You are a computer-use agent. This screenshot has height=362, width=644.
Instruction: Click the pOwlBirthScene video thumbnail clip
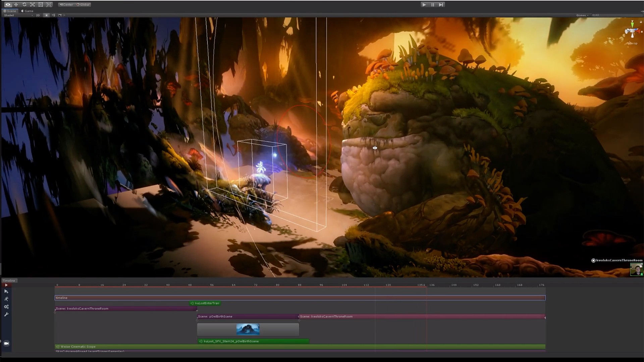tap(248, 329)
